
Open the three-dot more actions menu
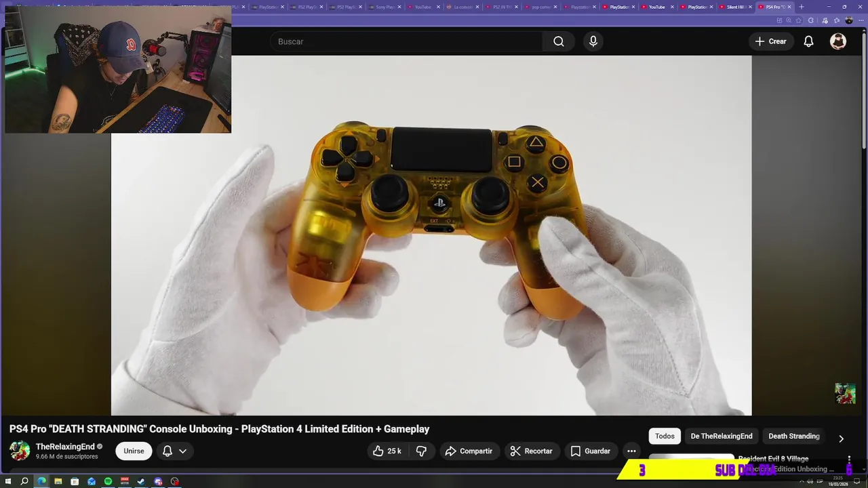tap(631, 451)
